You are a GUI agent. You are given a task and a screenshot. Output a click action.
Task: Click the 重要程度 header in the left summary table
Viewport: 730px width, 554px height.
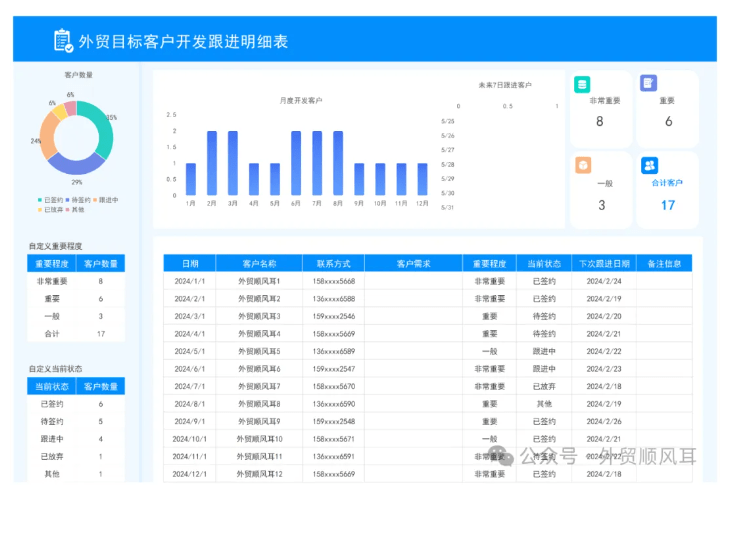coord(51,264)
